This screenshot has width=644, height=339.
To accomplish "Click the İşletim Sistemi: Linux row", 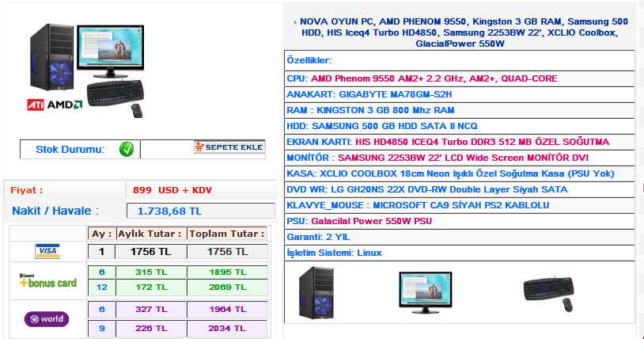I will point(459,253).
